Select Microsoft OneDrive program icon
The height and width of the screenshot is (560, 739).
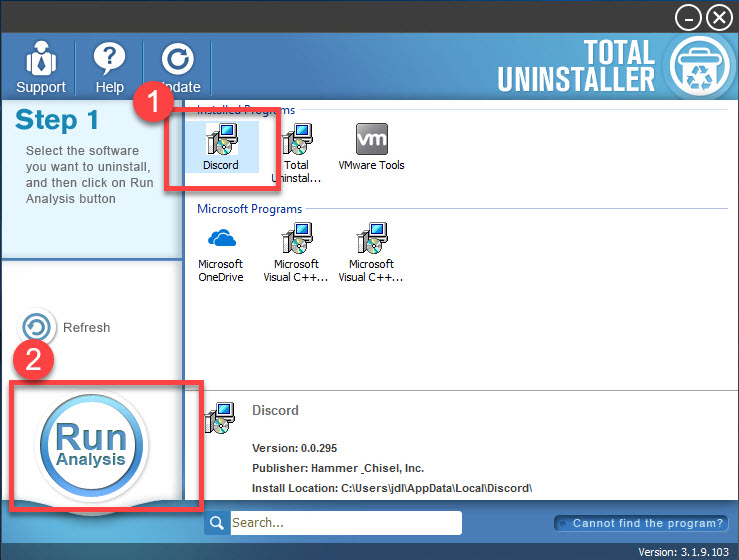(221, 254)
